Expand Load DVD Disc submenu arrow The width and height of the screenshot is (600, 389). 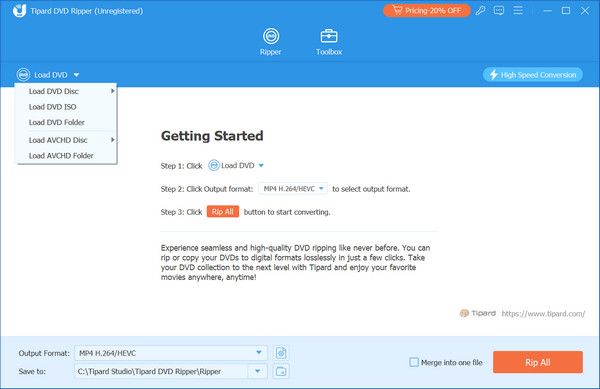click(112, 91)
